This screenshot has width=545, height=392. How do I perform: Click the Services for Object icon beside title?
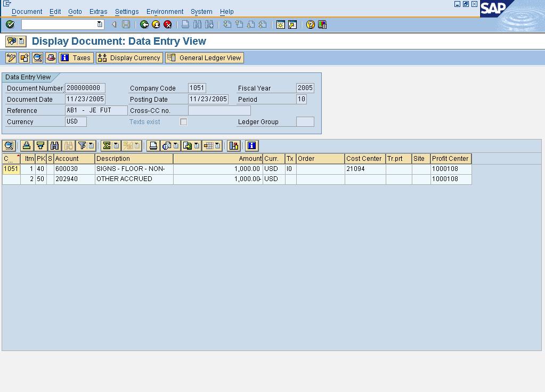click(x=12, y=41)
